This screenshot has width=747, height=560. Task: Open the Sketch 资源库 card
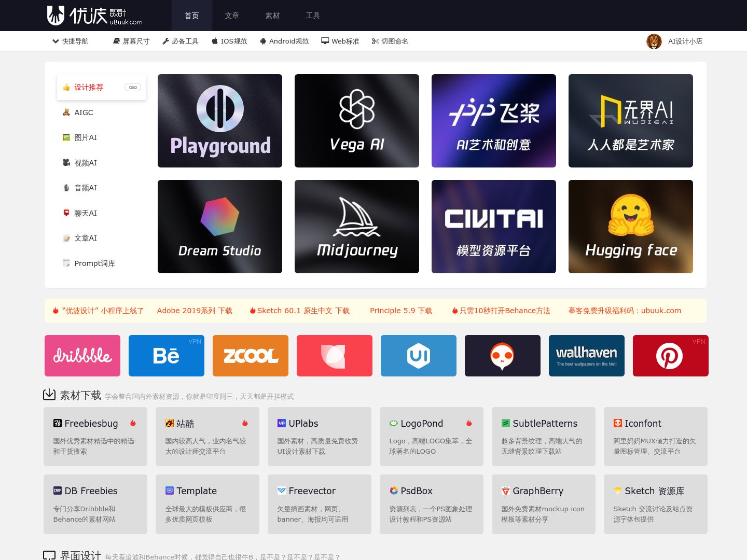(x=656, y=504)
